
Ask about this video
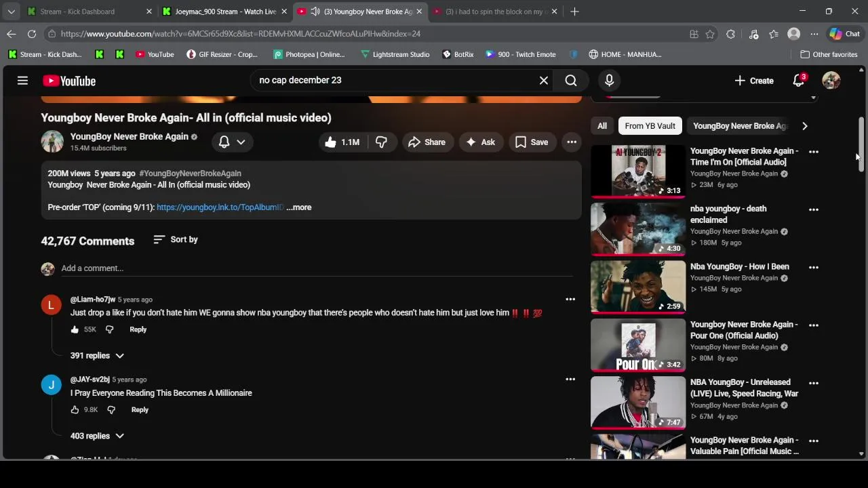pos(480,142)
